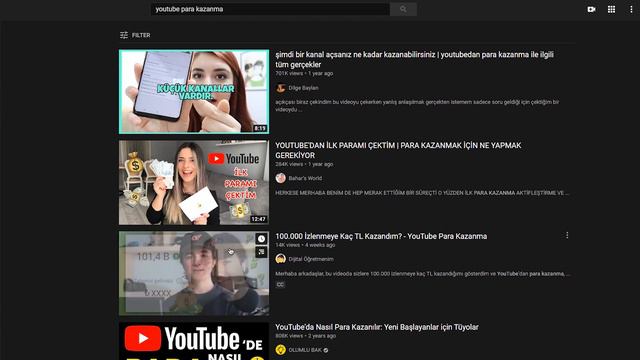
Task: Click the '808K views • 2 years ago' text
Action: click(305, 336)
